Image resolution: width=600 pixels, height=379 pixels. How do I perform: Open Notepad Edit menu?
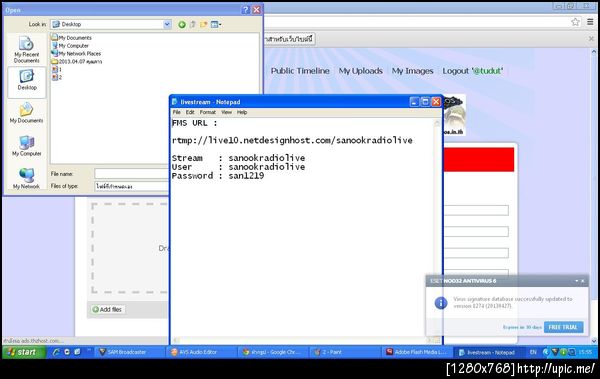(190, 112)
